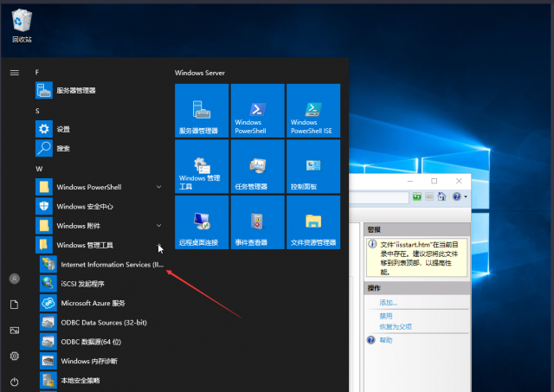554x392 pixels.
Task: Click the iisstart.htm alert message
Action: click(417, 258)
